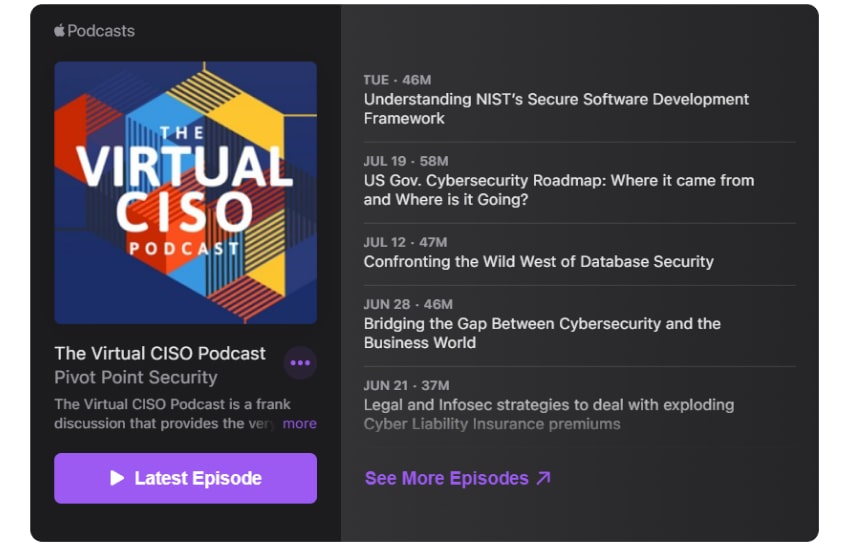Click the 'JUL 19 · 58M' episode date
844x550 pixels.
[406, 161]
